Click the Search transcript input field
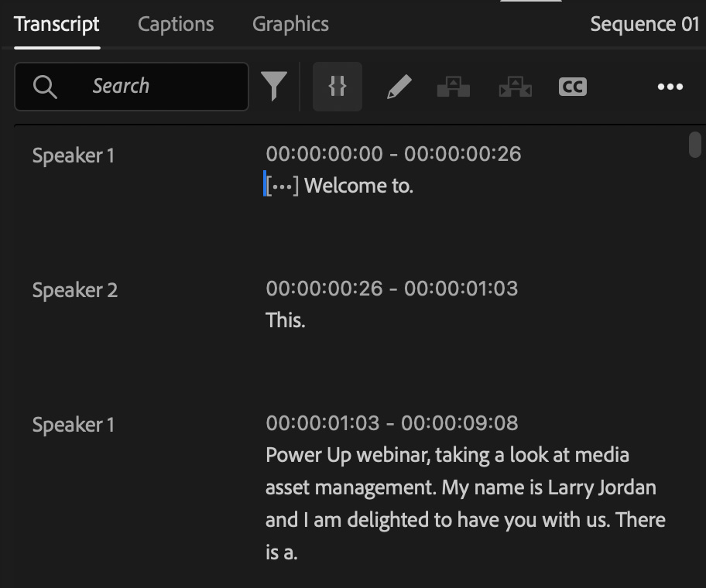 tap(163, 86)
